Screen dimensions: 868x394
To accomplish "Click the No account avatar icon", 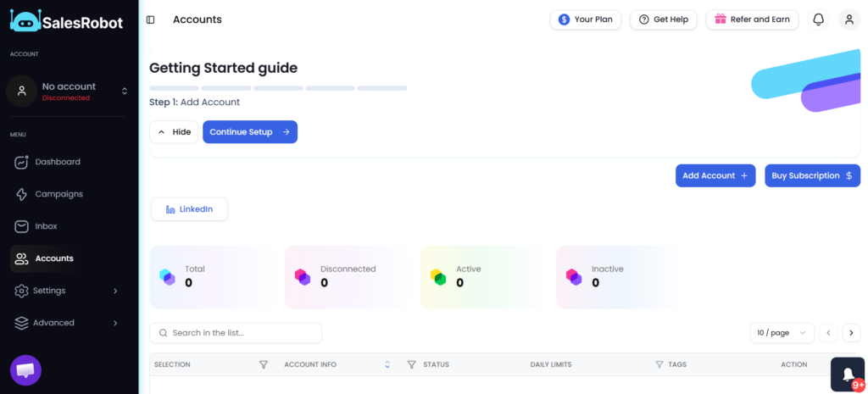I will point(21,91).
